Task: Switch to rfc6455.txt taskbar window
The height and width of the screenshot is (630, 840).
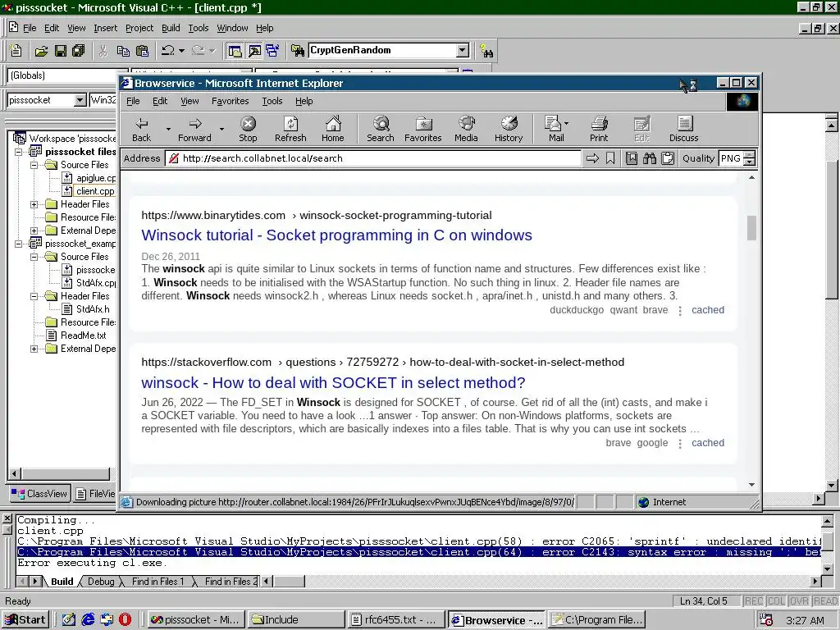Action: coord(396,620)
